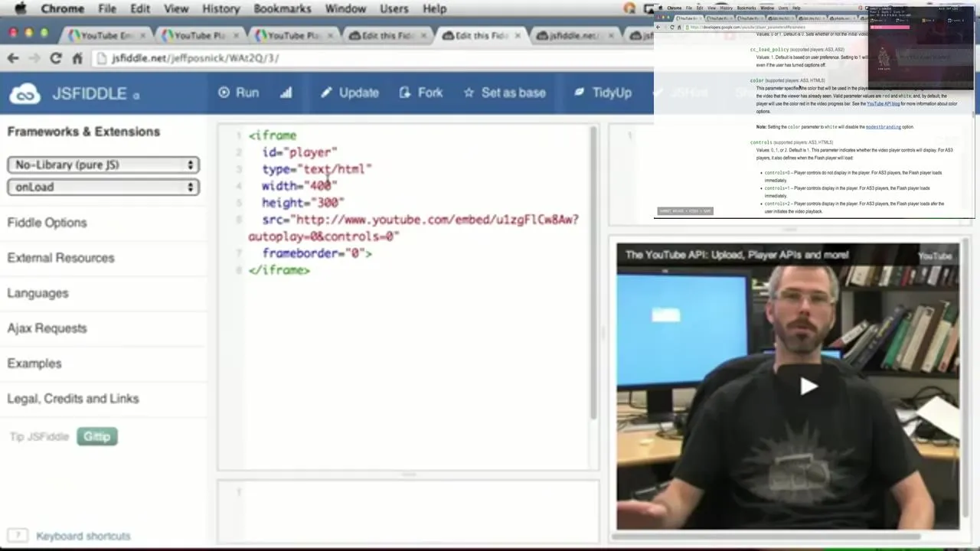The height and width of the screenshot is (551, 980).
Task: Click the Tip JSFiddle link
Action: pyautogui.click(x=39, y=436)
